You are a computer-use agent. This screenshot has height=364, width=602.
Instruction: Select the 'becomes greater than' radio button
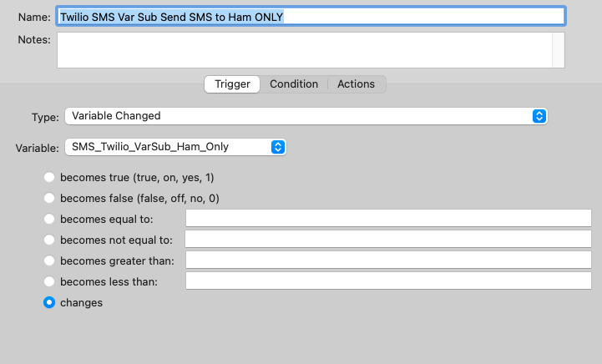click(x=49, y=260)
